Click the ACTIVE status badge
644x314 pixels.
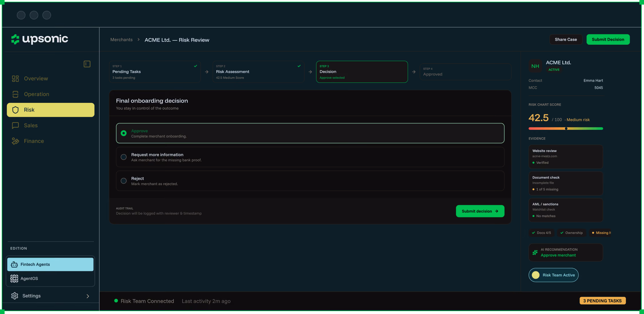click(x=554, y=70)
